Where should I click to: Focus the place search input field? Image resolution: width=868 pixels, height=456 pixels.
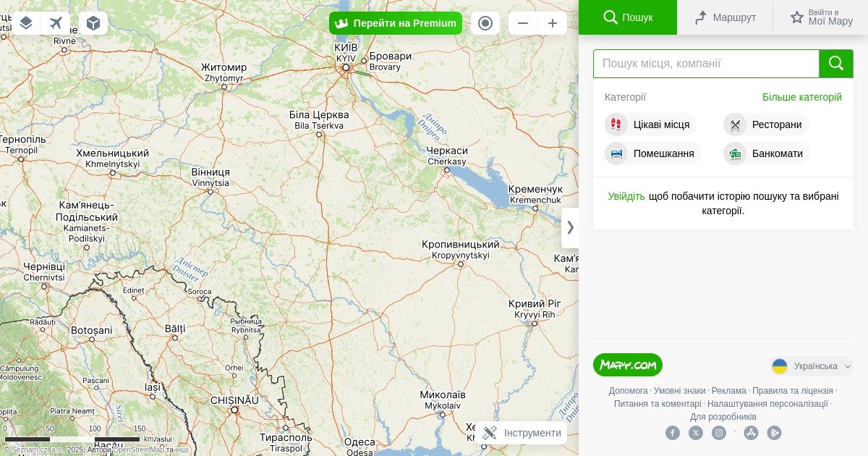click(706, 64)
